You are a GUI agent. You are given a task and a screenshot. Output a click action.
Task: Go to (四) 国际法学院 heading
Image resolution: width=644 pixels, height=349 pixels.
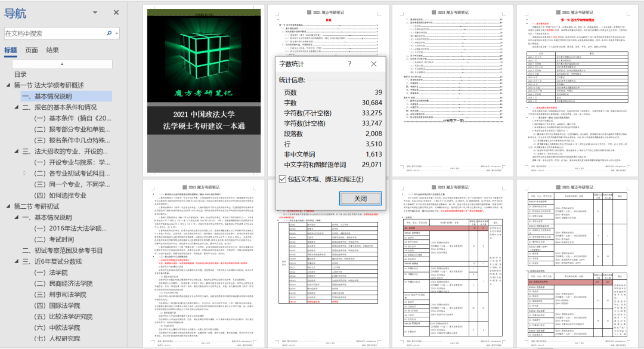point(57,305)
